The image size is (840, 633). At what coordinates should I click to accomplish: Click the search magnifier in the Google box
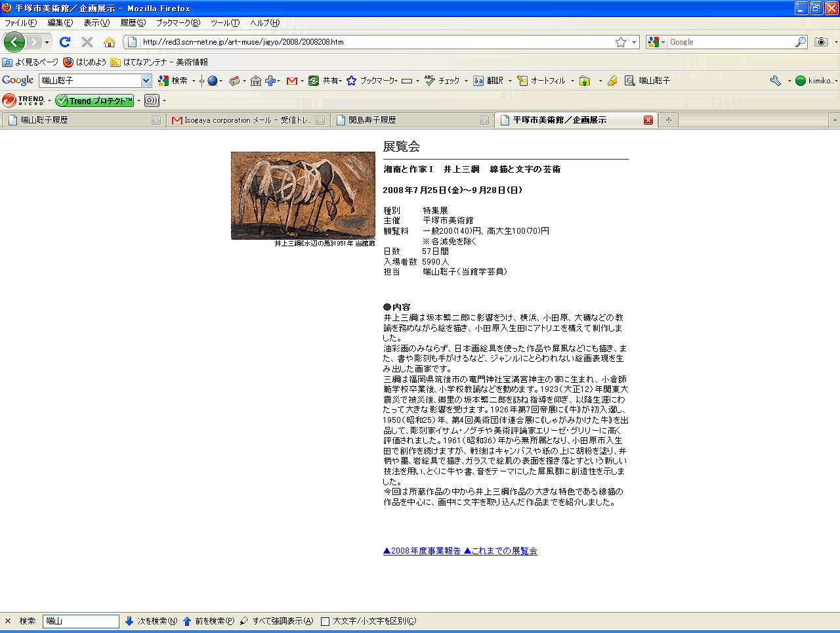pos(800,42)
